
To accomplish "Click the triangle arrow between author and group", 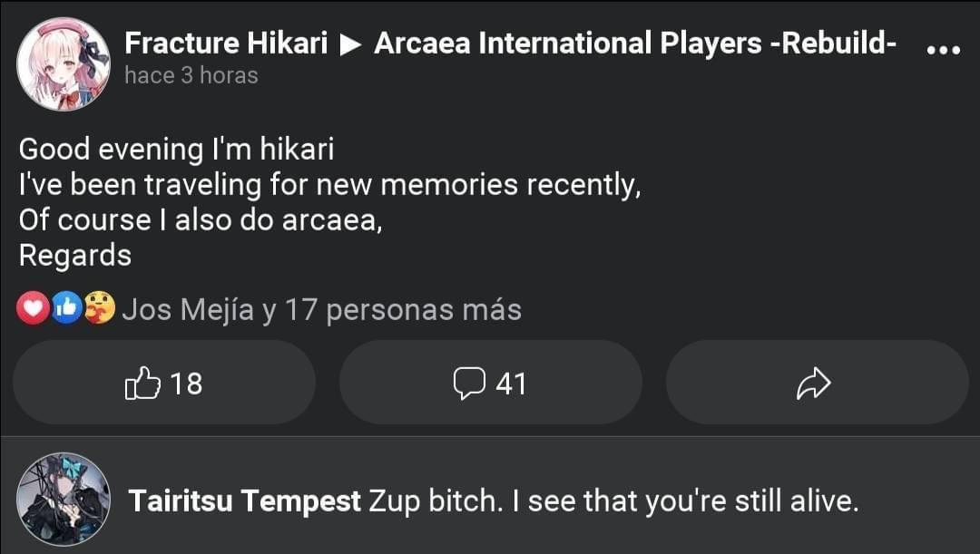I will (350, 44).
